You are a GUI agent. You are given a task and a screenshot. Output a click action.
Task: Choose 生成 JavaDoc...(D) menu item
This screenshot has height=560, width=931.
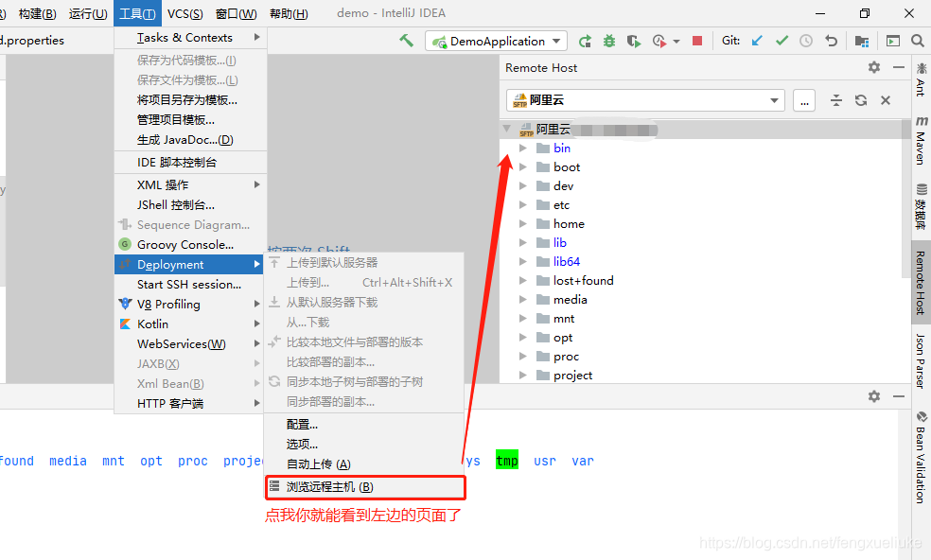pyautogui.click(x=190, y=140)
